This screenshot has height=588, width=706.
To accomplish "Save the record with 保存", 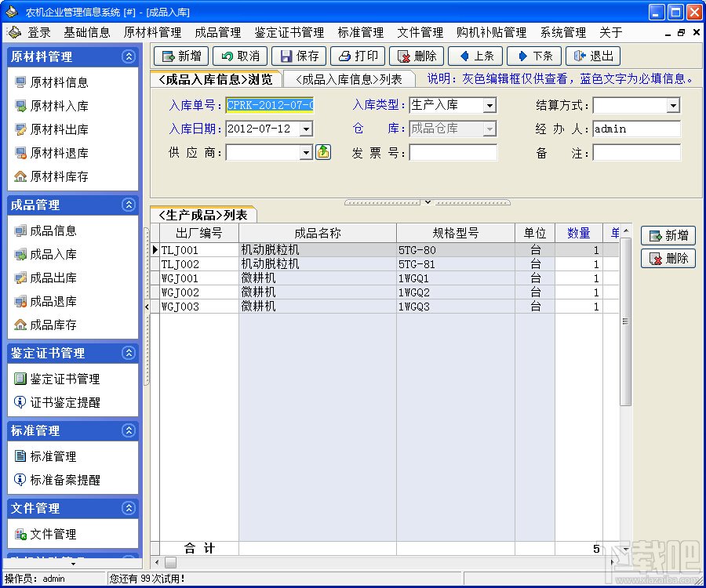I will [299, 56].
